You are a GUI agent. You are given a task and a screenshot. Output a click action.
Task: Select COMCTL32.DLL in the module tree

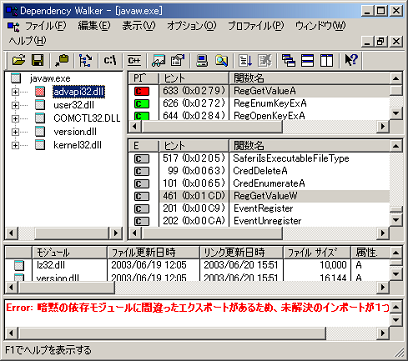click(87, 118)
